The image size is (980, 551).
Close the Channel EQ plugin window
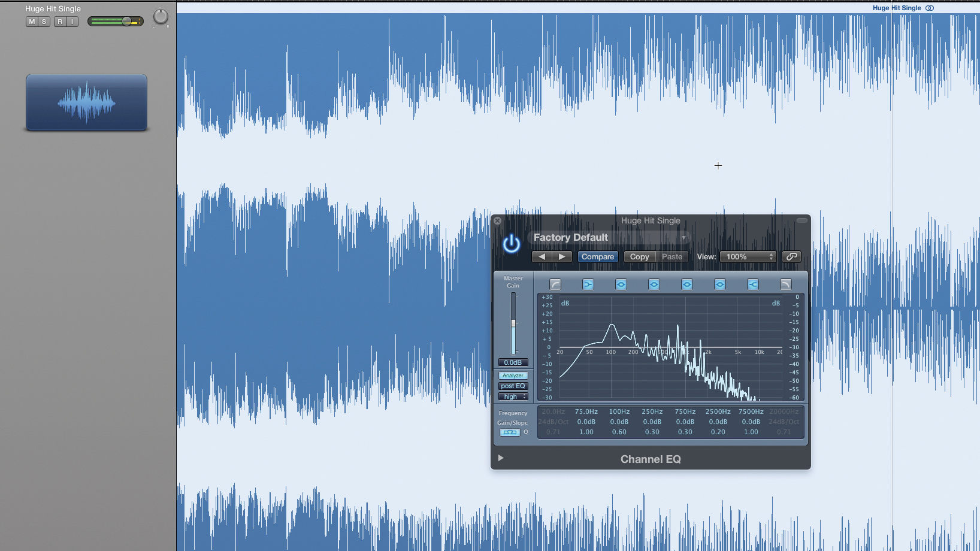coord(497,220)
